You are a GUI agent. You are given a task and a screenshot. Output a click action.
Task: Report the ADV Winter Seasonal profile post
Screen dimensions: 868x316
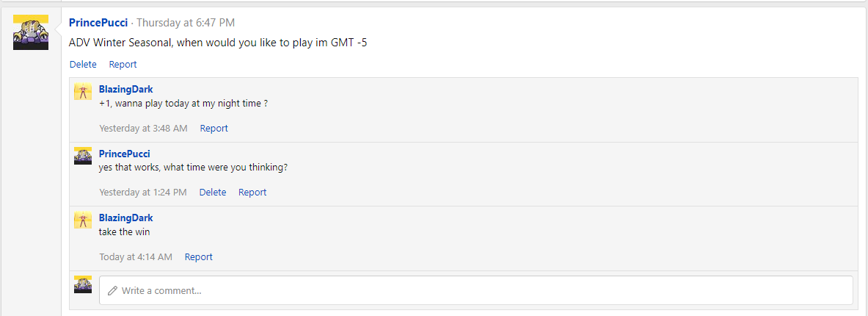[x=123, y=65]
